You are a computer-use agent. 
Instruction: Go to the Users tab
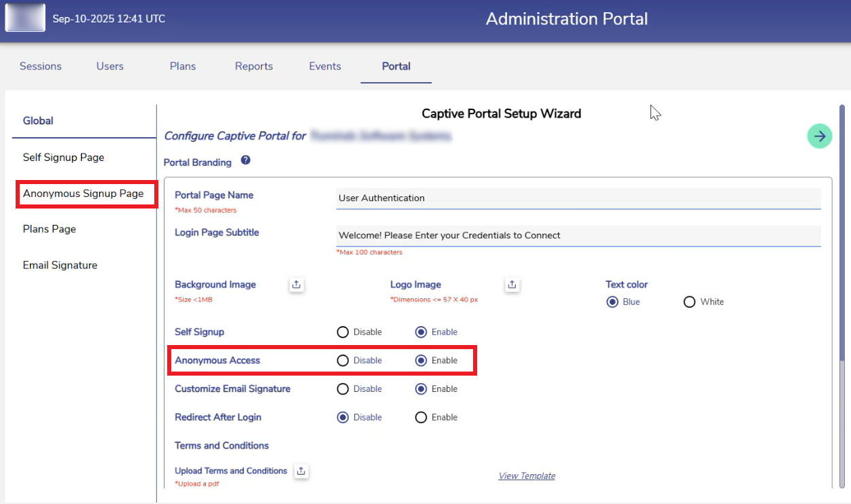pyautogui.click(x=110, y=66)
